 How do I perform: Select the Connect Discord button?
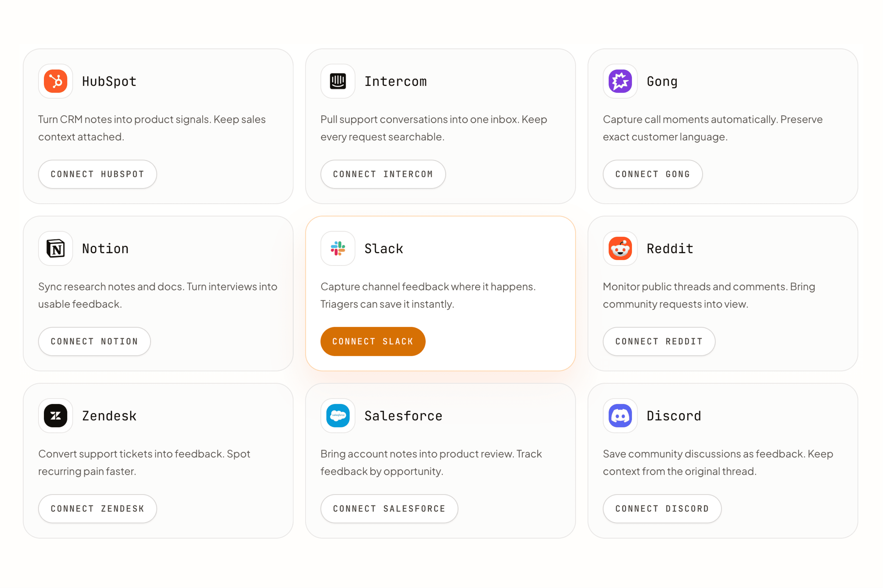pyautogui.click(x=662, y=508)
